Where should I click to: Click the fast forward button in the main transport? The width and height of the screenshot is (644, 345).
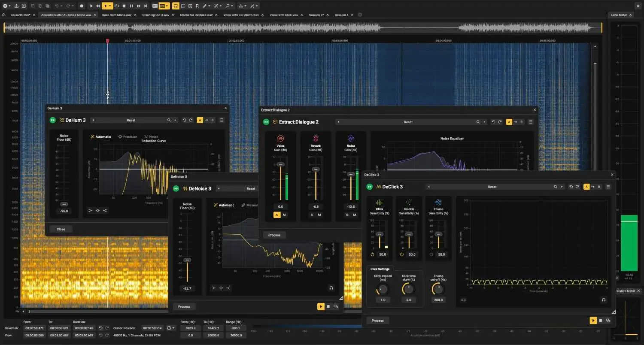139,6
